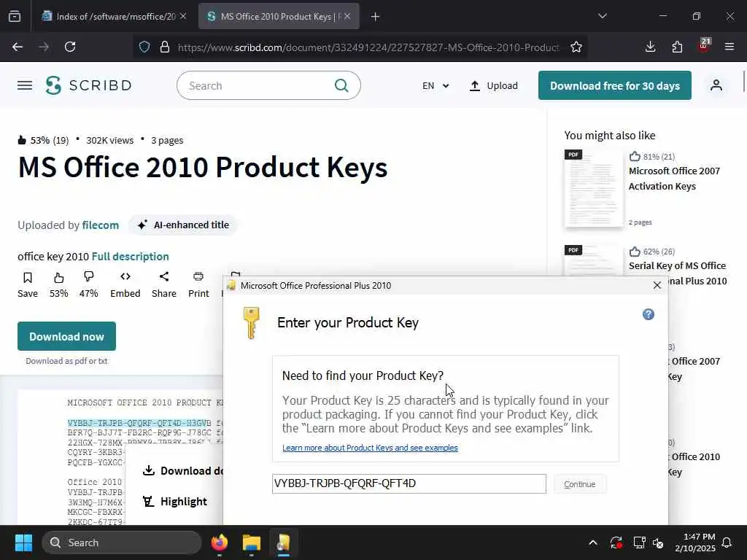Viewport: 747px width, 560px height.
Task: Show hidden system tray icons
Action: pos(593,542)
